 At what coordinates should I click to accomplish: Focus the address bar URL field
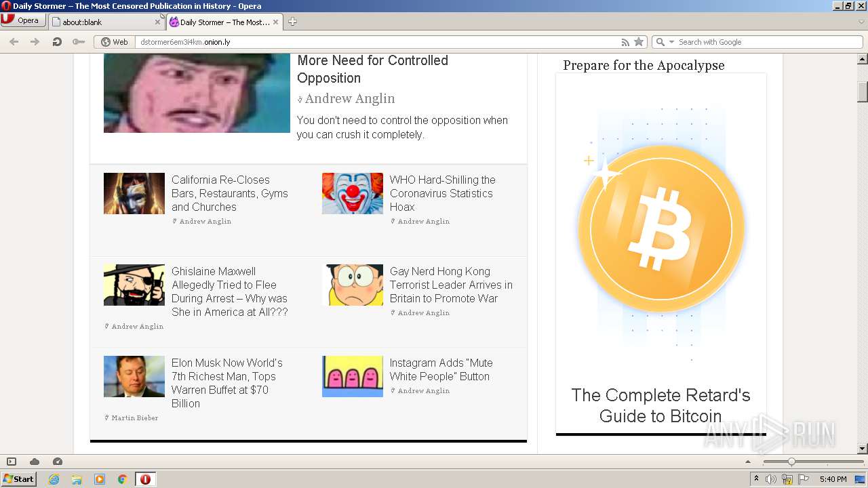[x=376, y=42]
